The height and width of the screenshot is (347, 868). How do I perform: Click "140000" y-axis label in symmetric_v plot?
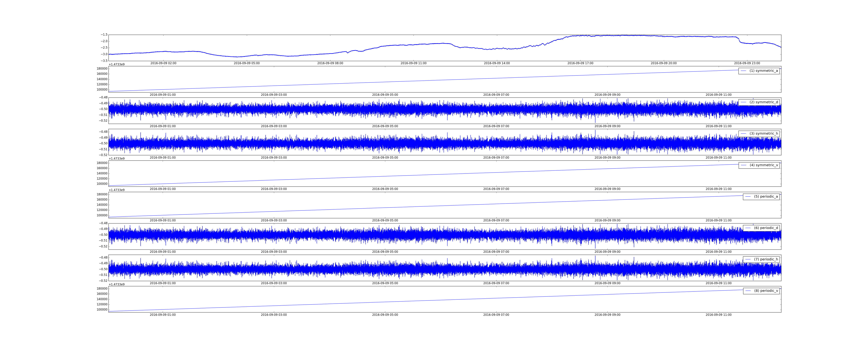coord(102,173)
